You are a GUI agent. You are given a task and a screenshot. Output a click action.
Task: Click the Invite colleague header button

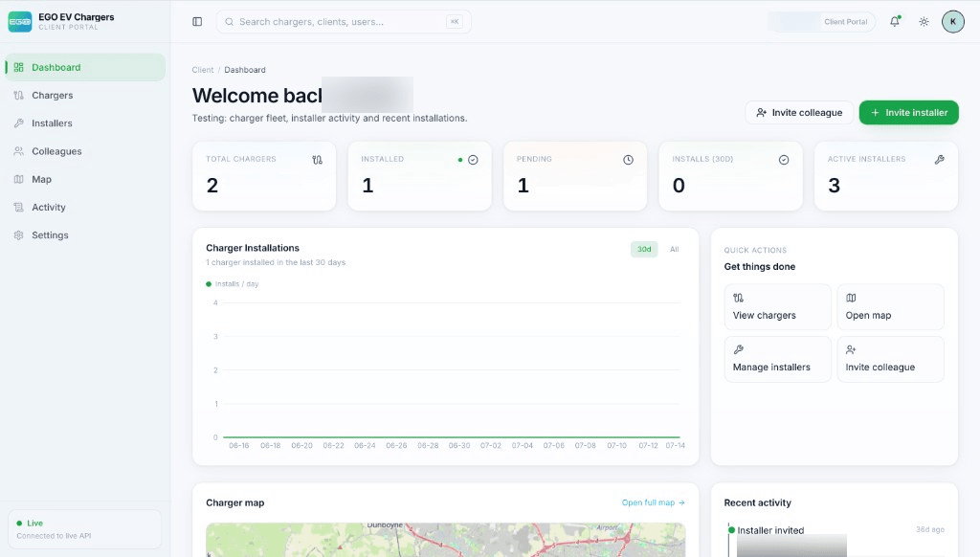[799, 113]
